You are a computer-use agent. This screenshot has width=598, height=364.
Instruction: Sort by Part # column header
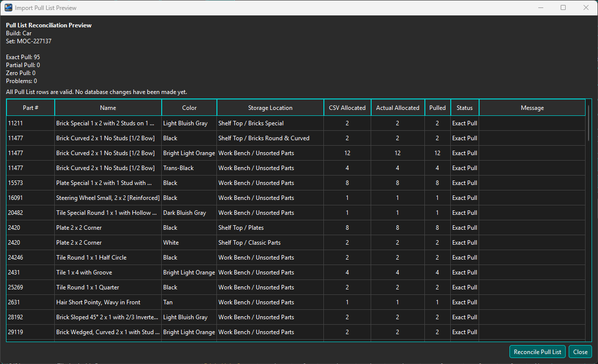(31, 108)
